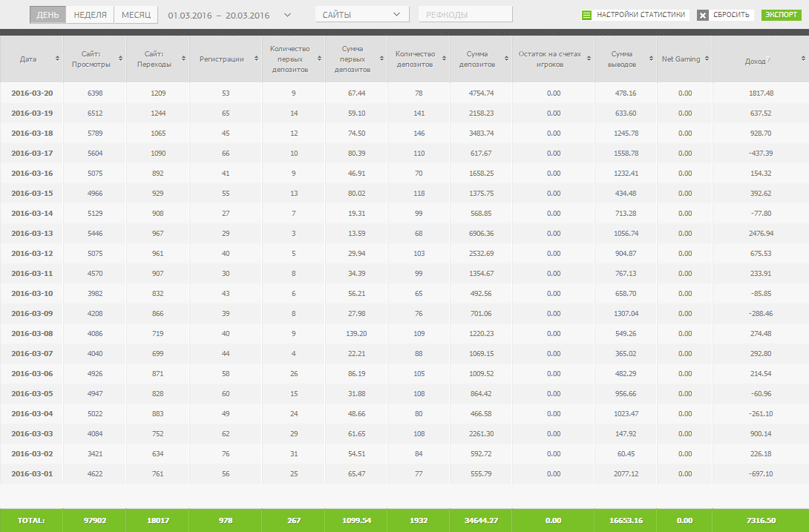Click total registrations 978
809x532 pixels.
click(226, 520)
